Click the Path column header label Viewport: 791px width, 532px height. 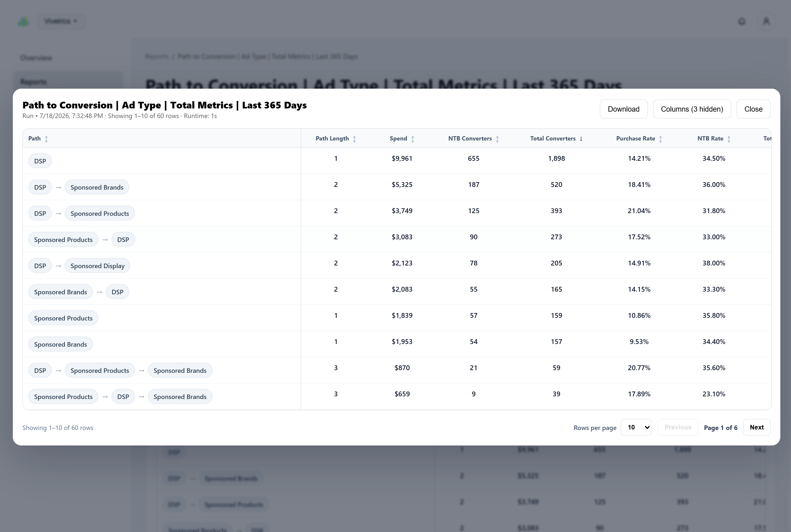click(34, 138)
